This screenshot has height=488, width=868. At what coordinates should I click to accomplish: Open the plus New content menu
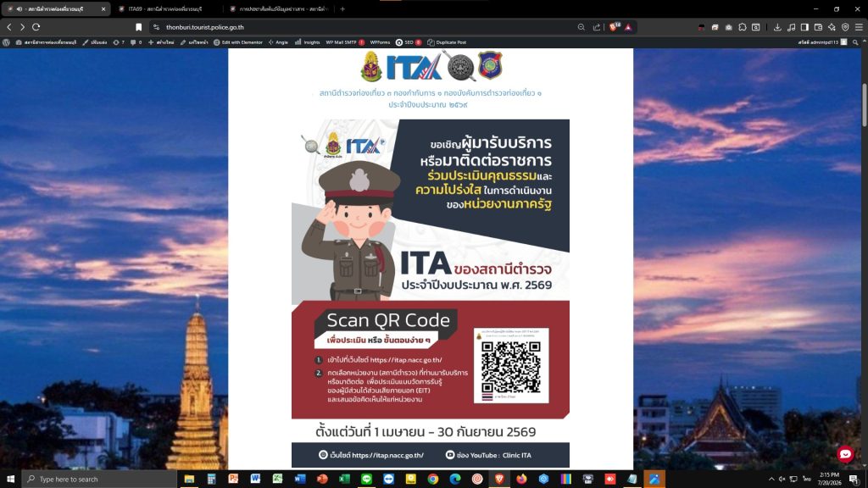pos(161,42)
